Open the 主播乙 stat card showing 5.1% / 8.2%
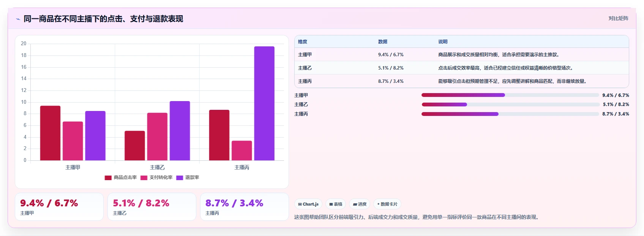 (152, 207)
